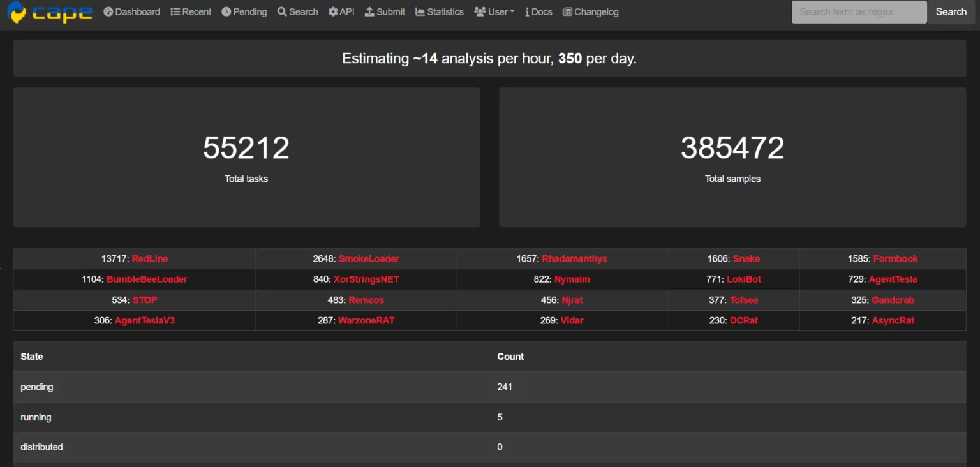980x467 pixels.
Task: Open the LokiBot family link
Action: 743,279
